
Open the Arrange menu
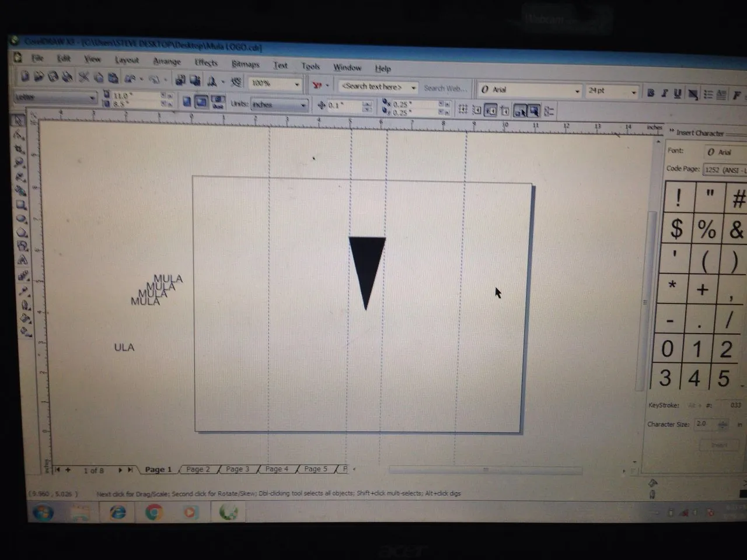click(167, 61)
